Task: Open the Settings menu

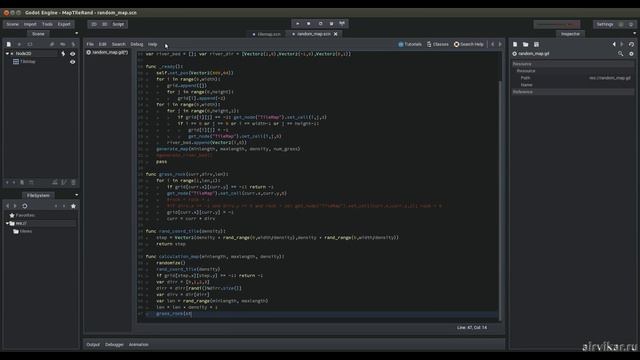Action: click(x=605, y=24)
